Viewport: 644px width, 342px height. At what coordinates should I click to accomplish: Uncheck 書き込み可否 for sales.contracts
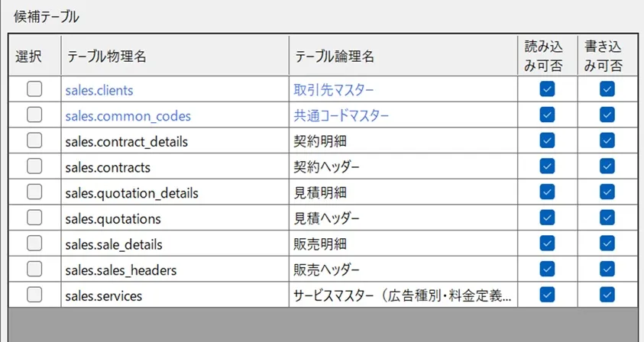tap(607, 166)
